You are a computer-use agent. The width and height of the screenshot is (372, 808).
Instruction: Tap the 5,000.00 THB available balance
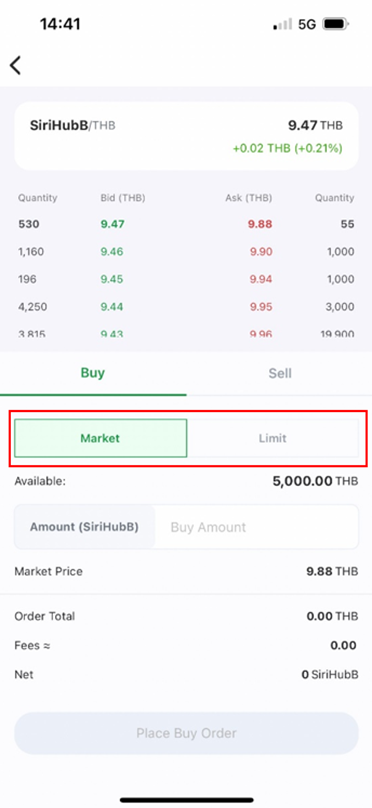click(315, 481)
